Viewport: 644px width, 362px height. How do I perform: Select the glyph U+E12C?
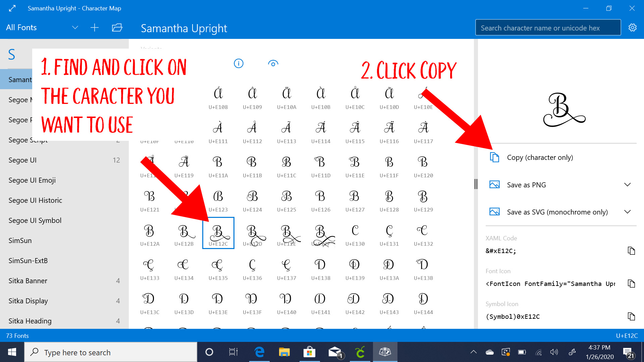click(x=218, y=233)
